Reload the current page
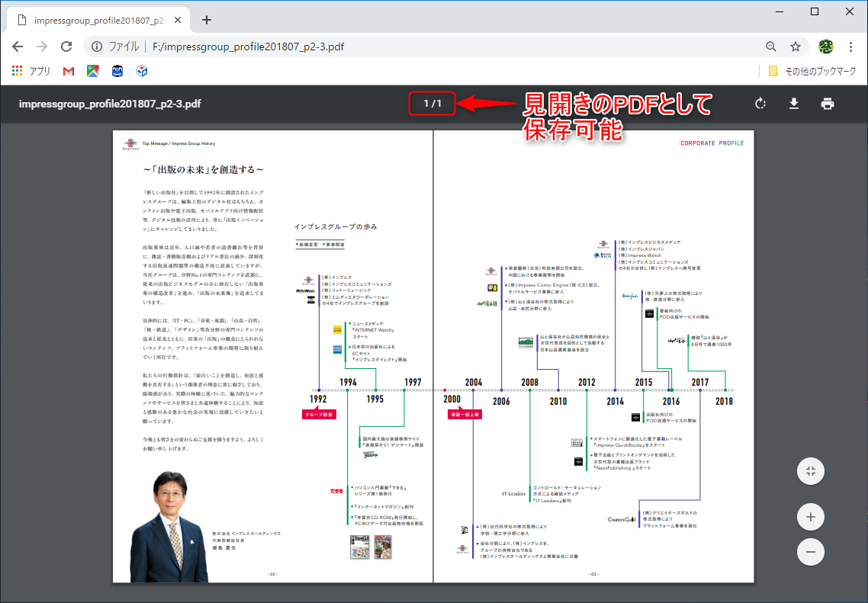Viewport: 868px width, 603px height. pyautogui.click(x=66, y=46)
